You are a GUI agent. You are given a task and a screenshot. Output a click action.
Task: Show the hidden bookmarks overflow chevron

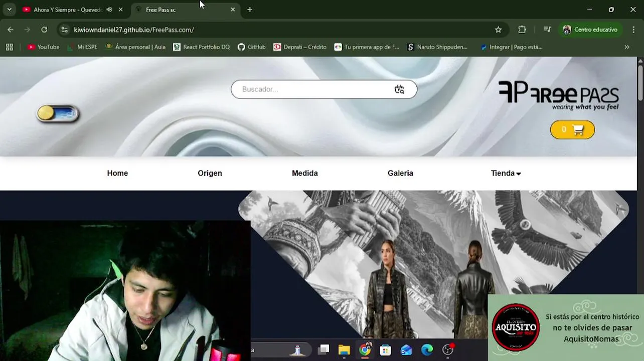627,47
